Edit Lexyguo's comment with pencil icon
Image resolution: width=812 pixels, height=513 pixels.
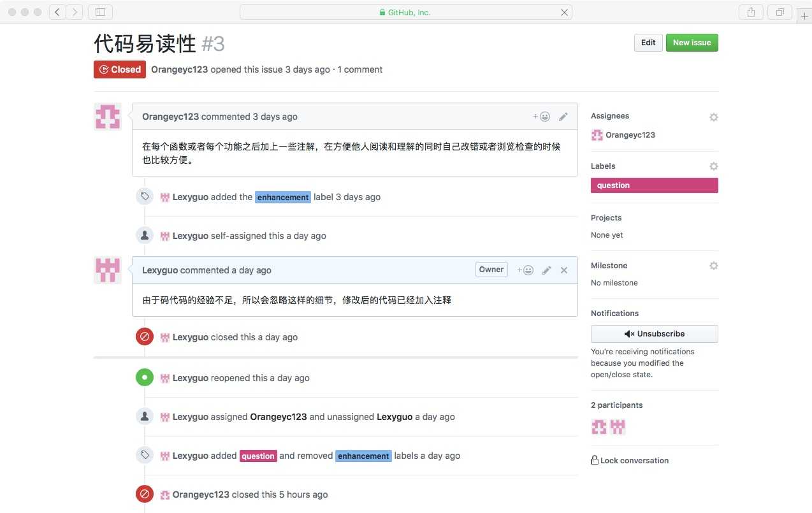click(x=546, y=270)
